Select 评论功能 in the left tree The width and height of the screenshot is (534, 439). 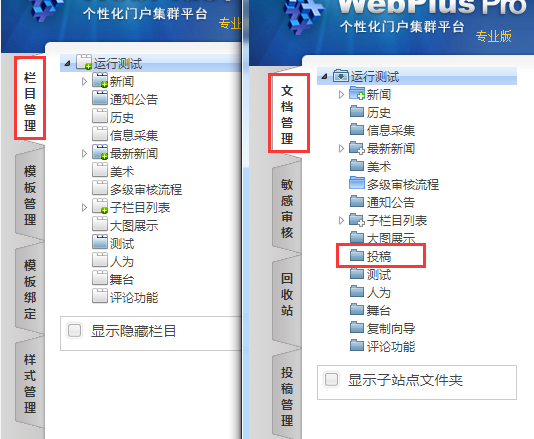tap(134, 298)
